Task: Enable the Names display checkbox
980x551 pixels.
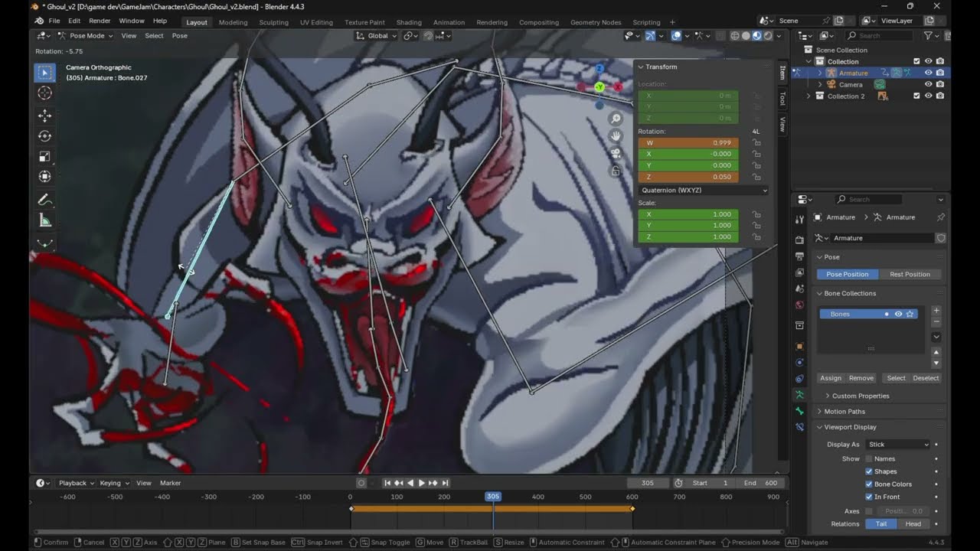Action: click(x=869, y=459)
